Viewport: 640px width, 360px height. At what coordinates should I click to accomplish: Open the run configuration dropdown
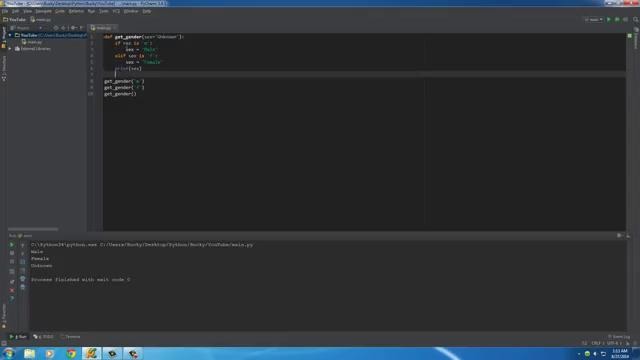click(x=593, y=19)
